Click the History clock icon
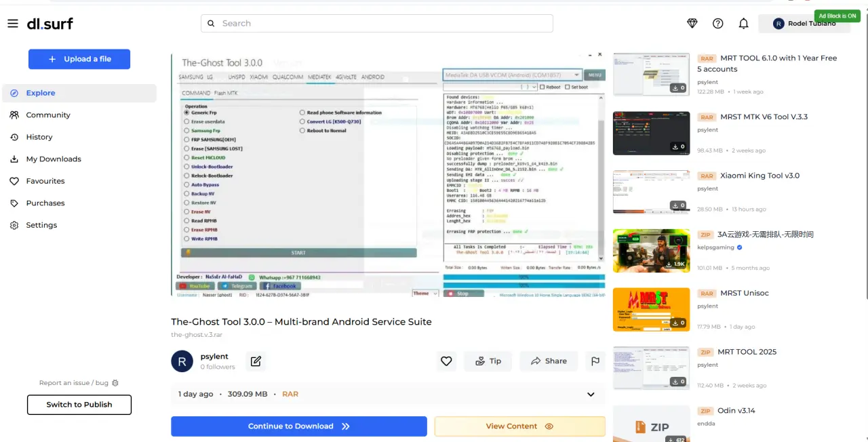The width and height of the screenshot is (868, 442). 14,137
